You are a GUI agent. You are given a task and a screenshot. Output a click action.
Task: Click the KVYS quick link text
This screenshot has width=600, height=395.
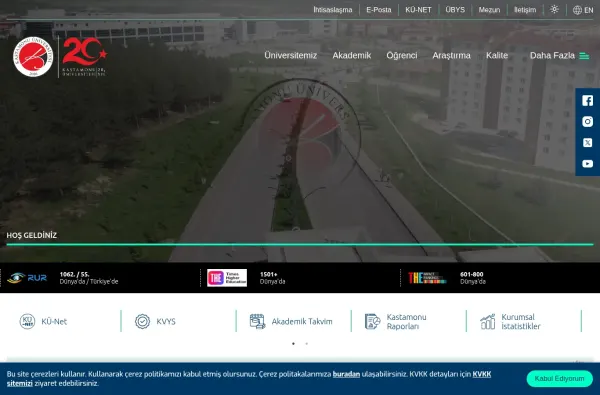pyautogui.click(x=166, y=322)
